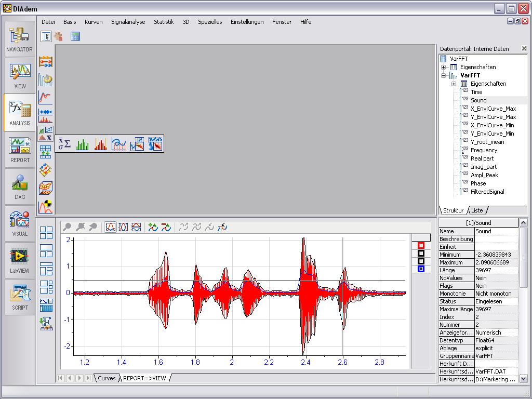Click the VISUAL button in the left sidebar

(19, 222)
